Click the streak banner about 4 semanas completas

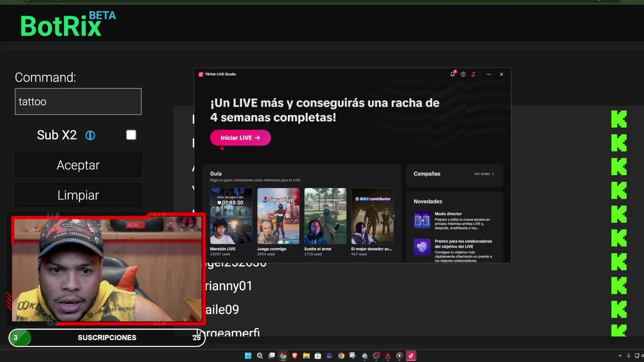tap(325, 110)
